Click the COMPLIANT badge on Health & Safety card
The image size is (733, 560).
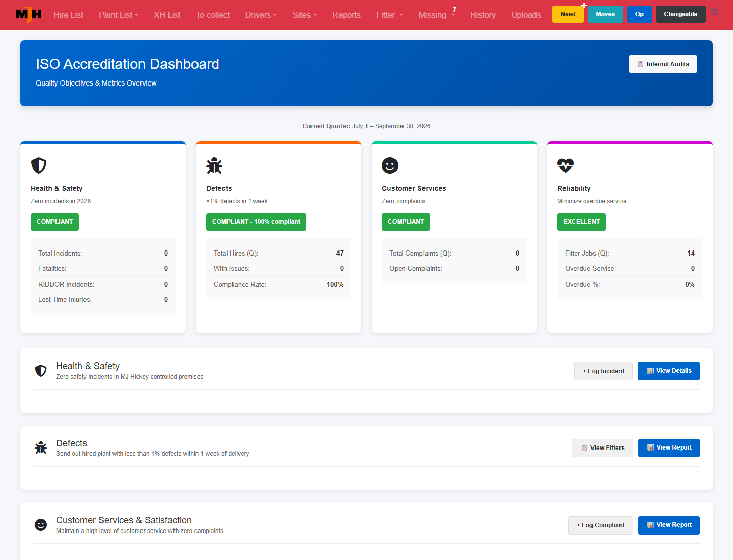tap(54, 222)
